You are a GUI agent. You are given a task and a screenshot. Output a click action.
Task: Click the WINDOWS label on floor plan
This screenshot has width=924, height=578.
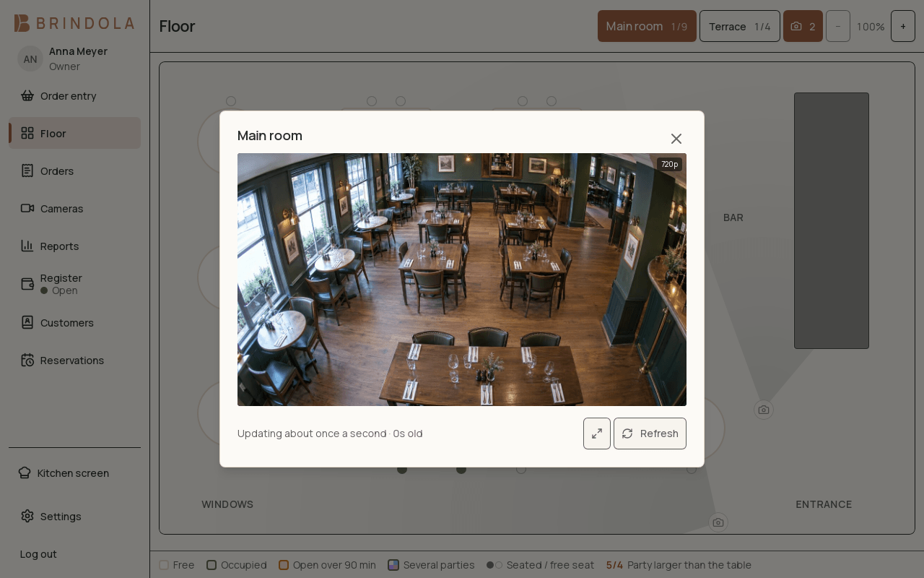(x=227, y=504)
